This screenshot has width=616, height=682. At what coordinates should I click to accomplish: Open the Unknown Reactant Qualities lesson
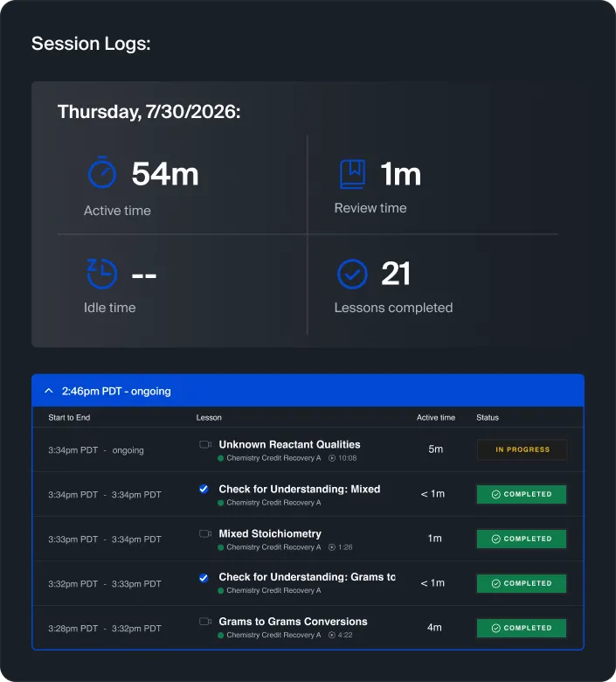click(x=289, y=444)
